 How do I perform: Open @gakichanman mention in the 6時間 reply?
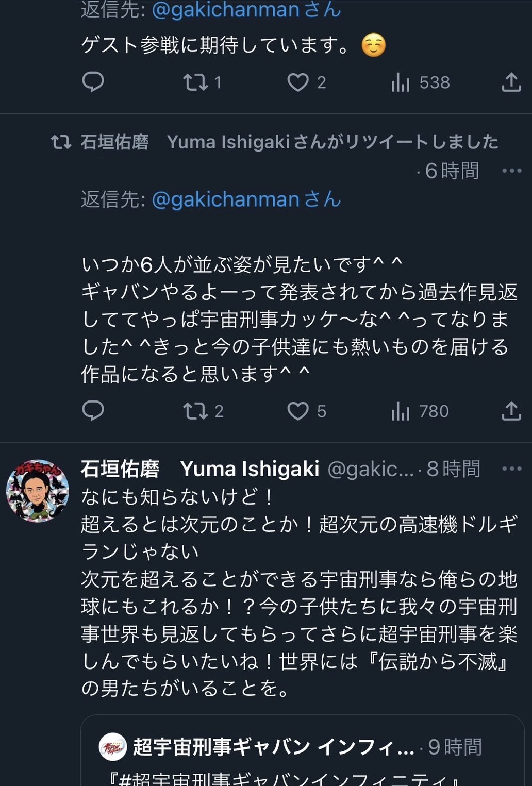click(x=225, y=199)
